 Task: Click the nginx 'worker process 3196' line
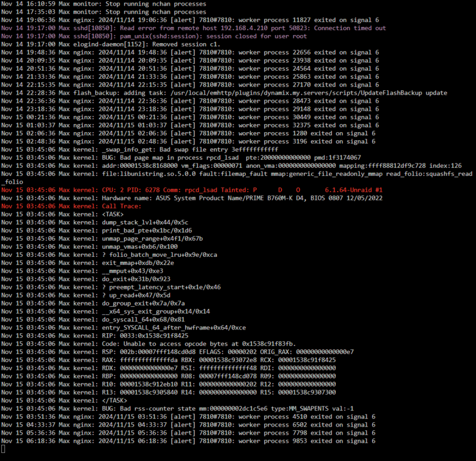[188, 141]
